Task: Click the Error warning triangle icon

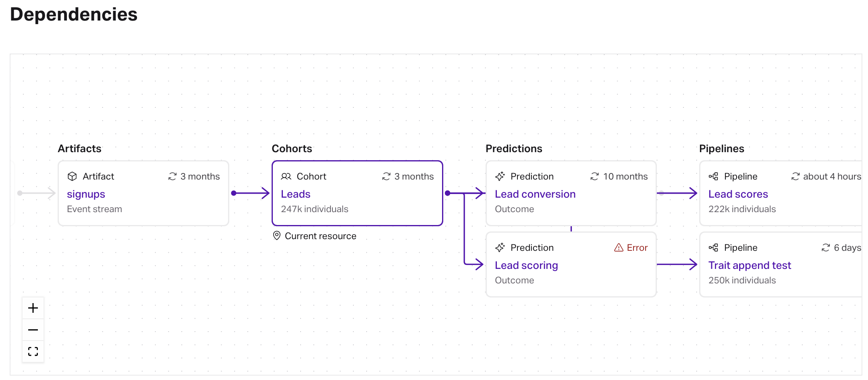Action: coord(619,248)
